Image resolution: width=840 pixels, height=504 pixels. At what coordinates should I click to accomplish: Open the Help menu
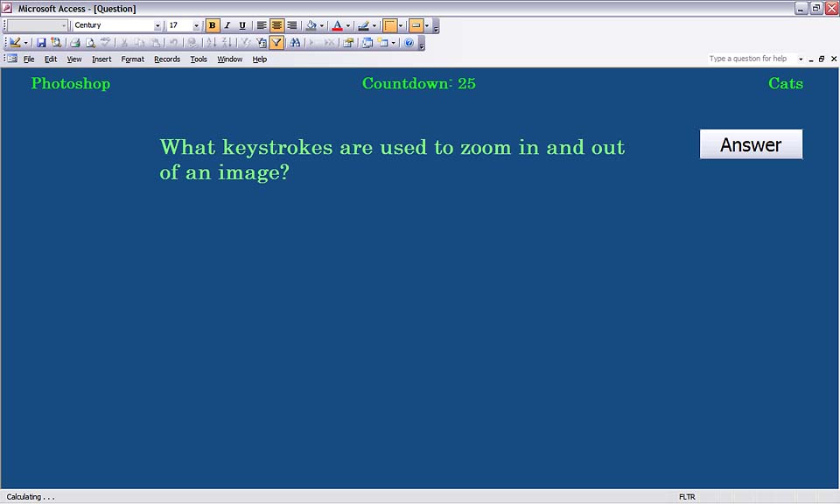pyautogui.click(x=260, y=59)
